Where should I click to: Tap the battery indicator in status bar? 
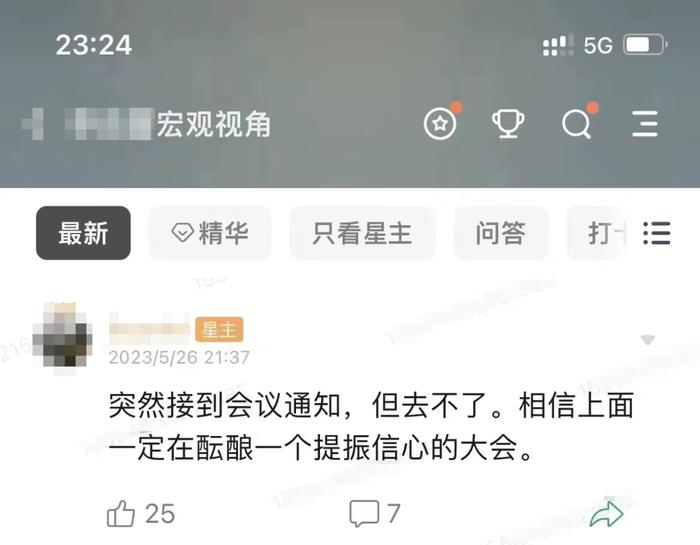646,45
